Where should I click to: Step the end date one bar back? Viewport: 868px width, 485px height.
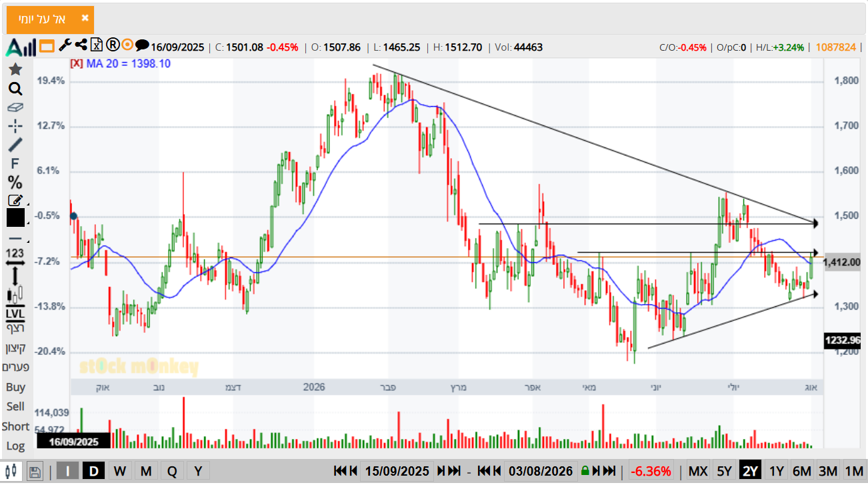pyautogui.click(x=498, y=471)
